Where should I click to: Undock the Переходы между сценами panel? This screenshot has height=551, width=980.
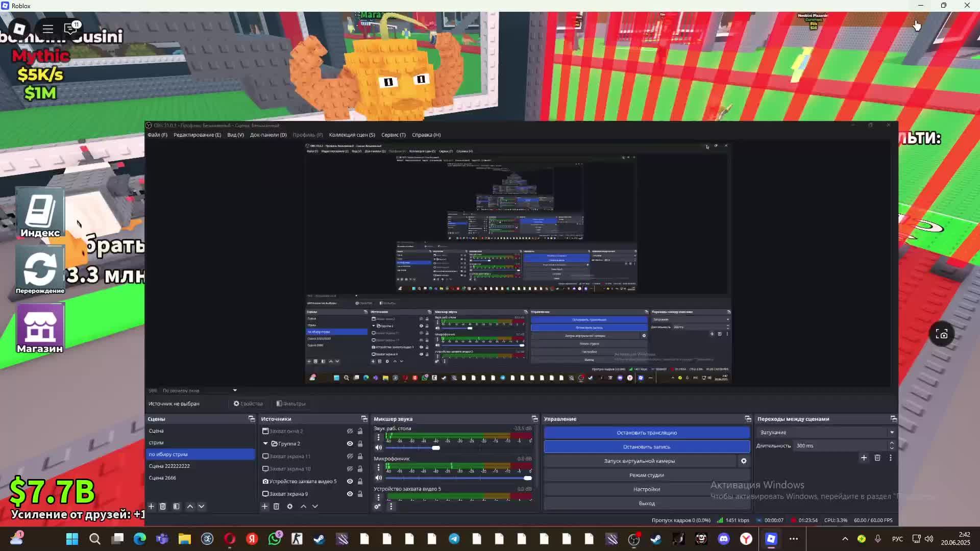(x=893, y=418)
